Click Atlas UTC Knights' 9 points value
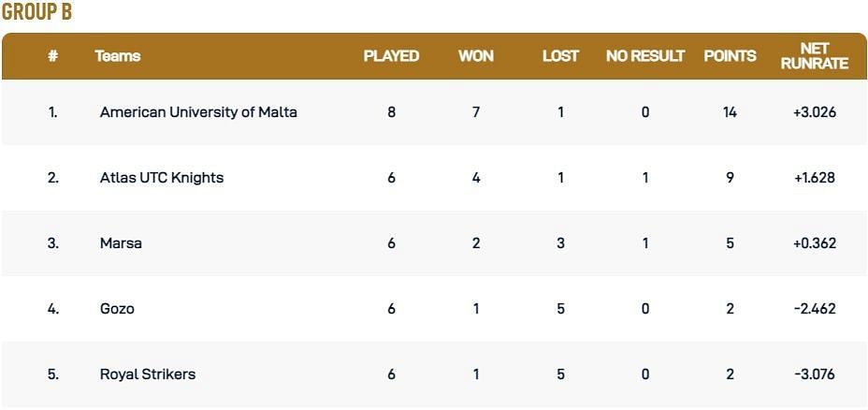This screenshot has height=410, width=868. tap(730, 178)
